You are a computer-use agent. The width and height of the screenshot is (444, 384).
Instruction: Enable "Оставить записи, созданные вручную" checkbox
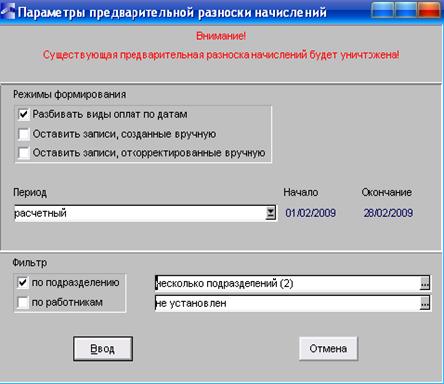(24, 134)
